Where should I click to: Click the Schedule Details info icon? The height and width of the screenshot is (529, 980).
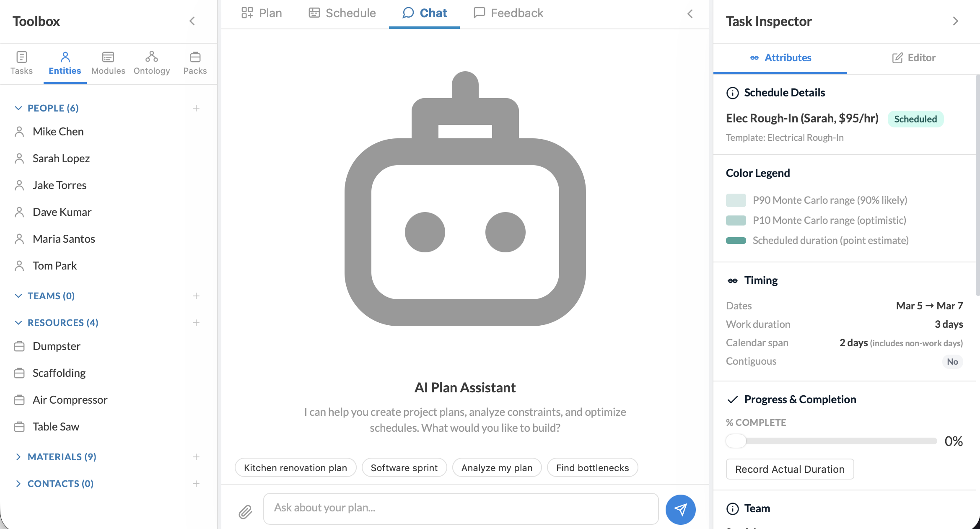[x=732, y=93]
